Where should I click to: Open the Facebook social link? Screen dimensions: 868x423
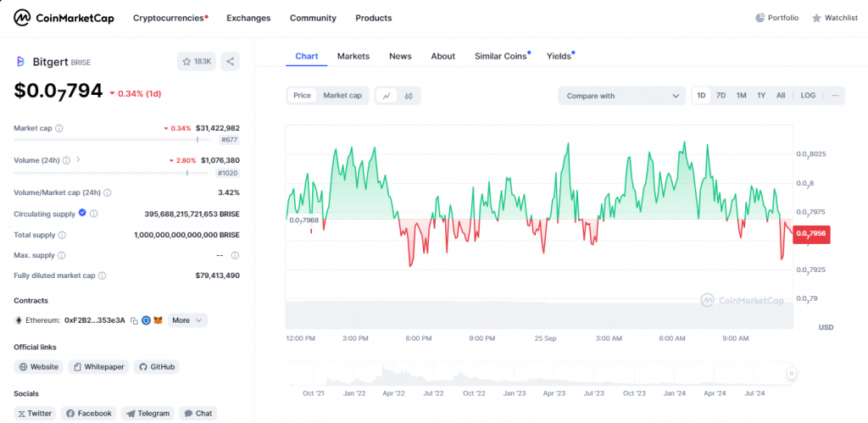click(x=88, y=413)
